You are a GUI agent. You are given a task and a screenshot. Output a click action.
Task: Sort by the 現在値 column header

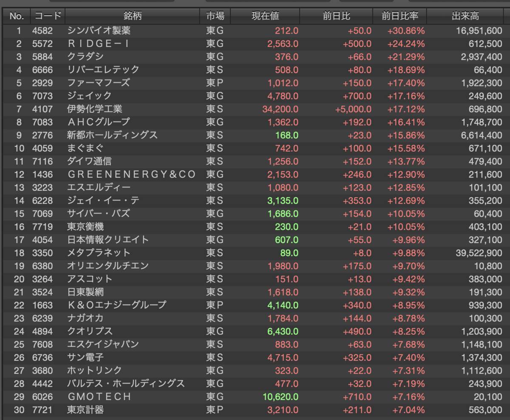266,16
